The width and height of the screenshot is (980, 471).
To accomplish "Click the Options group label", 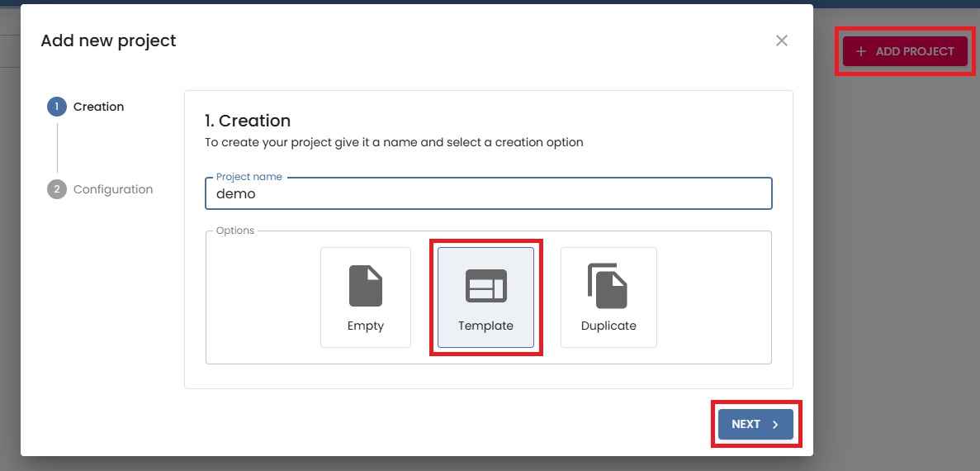I will (x=235, y=231).
